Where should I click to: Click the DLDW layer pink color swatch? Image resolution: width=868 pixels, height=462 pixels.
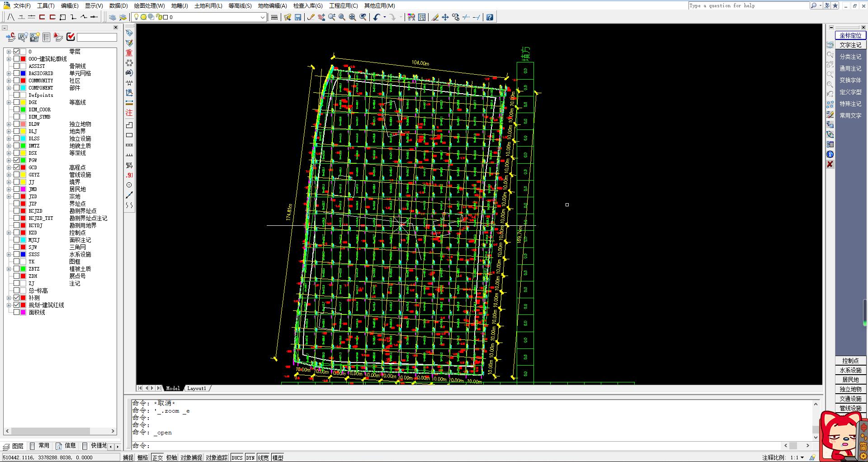tap(23, 124)
